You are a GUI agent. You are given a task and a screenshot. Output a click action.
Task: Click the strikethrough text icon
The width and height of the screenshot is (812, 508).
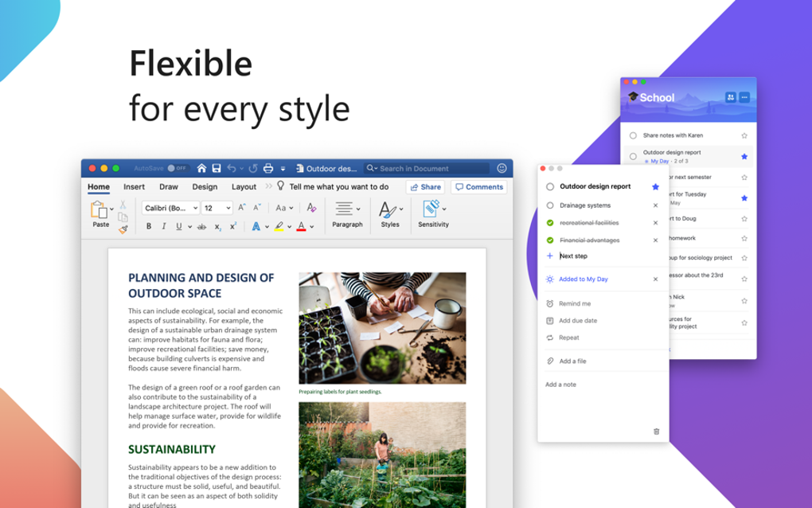point(201,227)
